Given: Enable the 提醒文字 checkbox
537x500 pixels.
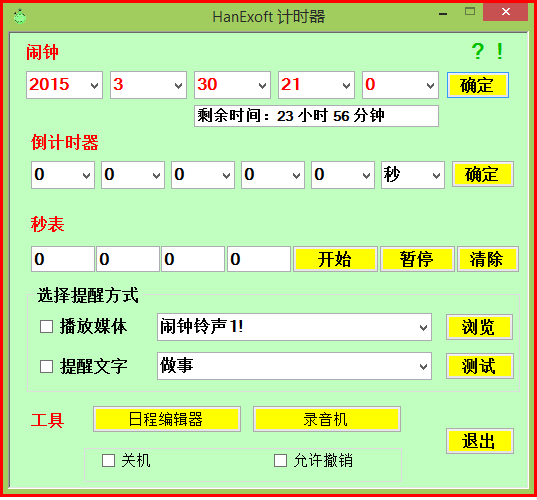Looking at the screenshot, I should [x=47, y=366].
